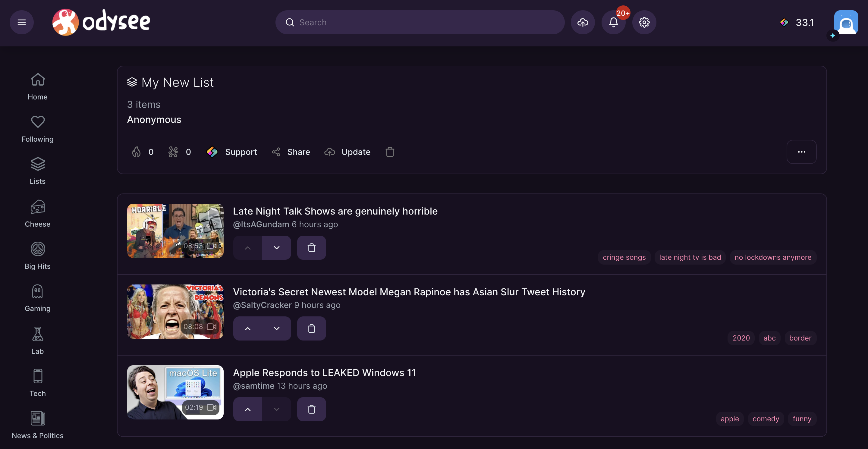Move Late Night Talk Shows item down
Image resolution: width=868 pixels, height=449 pixels.
pyautogui.click(x=277, y=248)
